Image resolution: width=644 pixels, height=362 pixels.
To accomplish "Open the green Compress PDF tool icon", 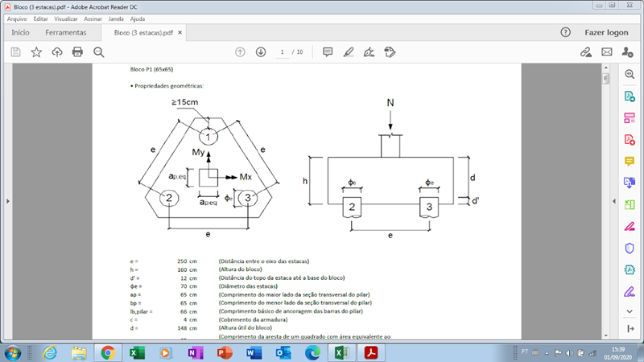I will pyautogui.click(x=630, y=204).
